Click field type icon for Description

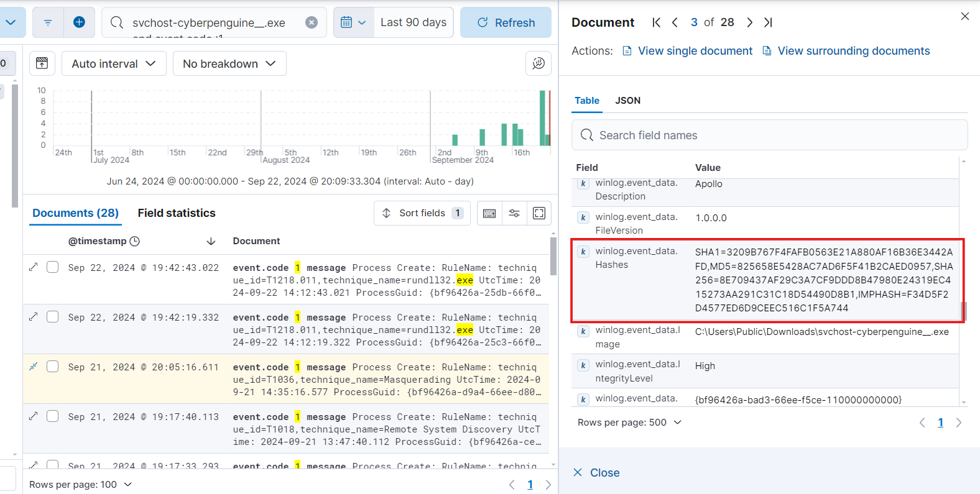583,184
